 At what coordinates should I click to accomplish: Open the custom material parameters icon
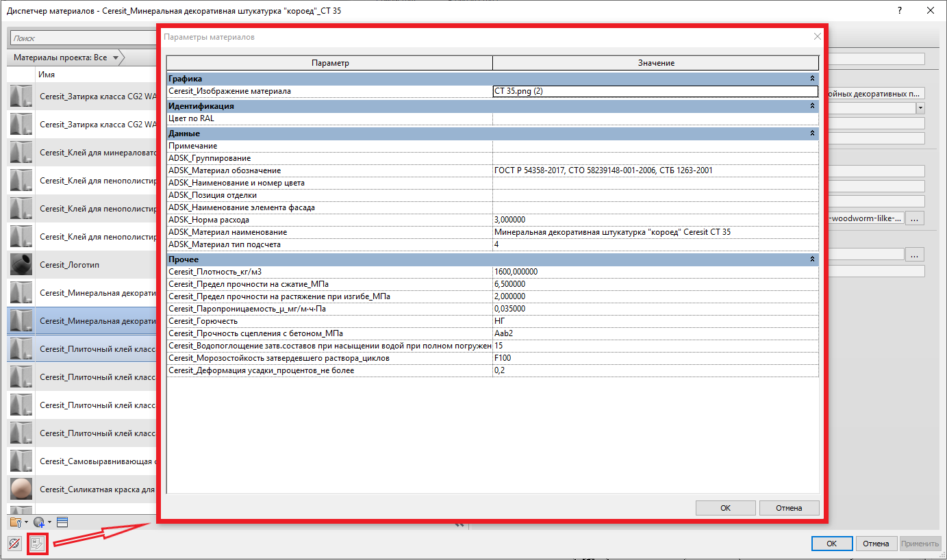tap(38, 544)
